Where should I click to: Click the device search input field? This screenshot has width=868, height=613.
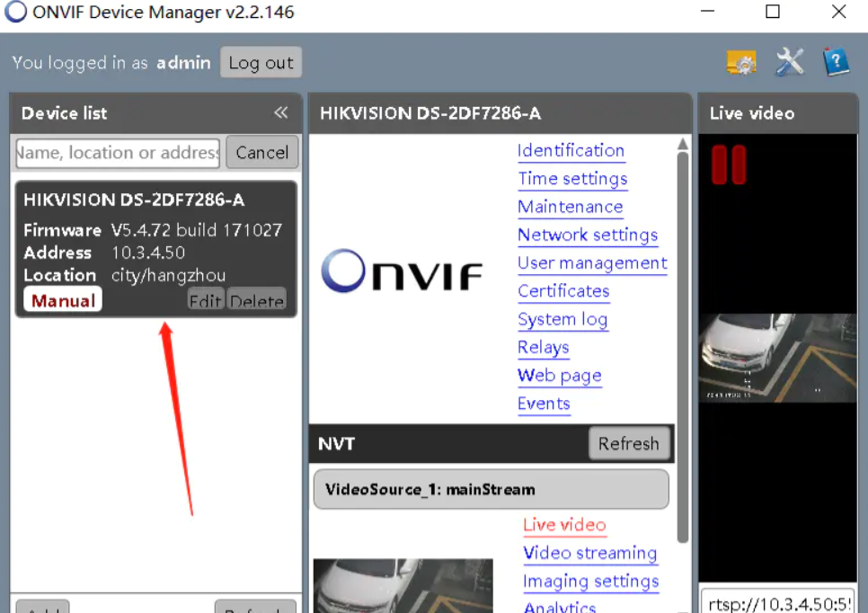(117, 153)
